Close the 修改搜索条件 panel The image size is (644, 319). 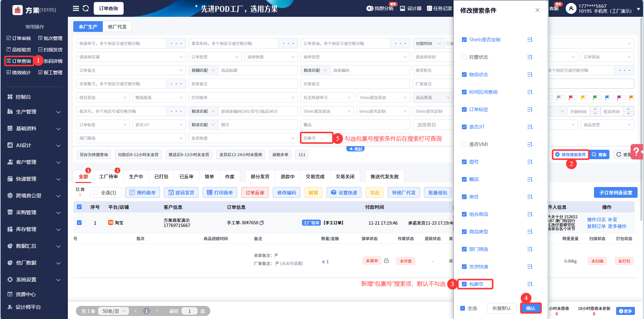(538, 10)
